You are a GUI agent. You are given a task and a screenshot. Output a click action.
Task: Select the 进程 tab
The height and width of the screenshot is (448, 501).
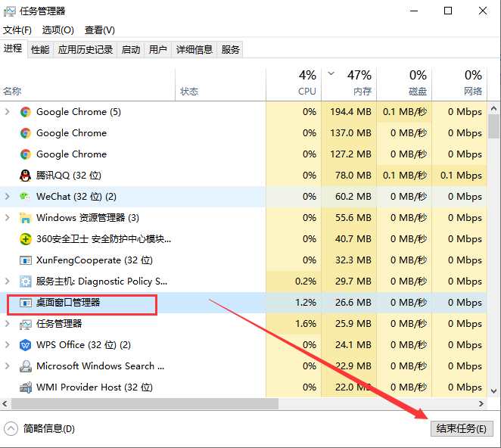[13, 48]
